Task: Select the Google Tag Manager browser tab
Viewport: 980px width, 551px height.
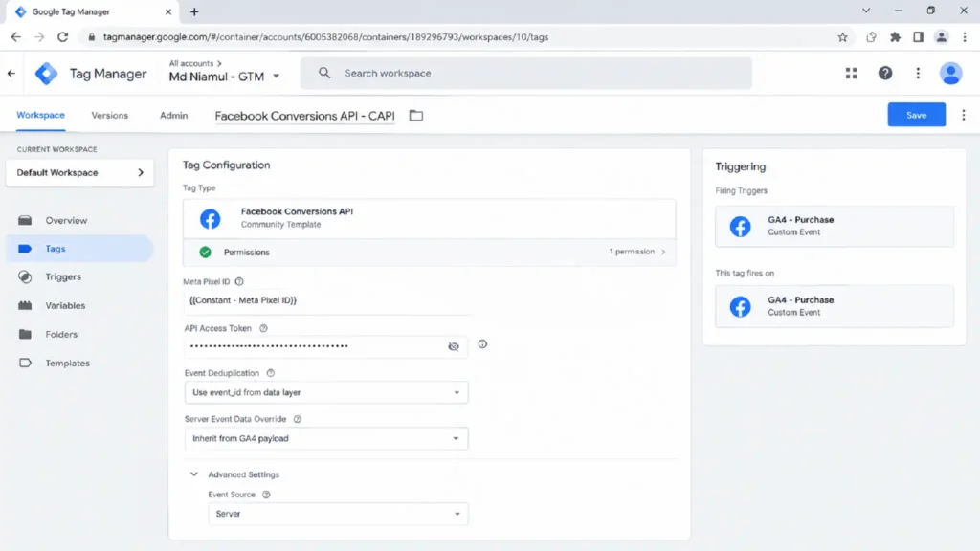Action: [94, 11]
